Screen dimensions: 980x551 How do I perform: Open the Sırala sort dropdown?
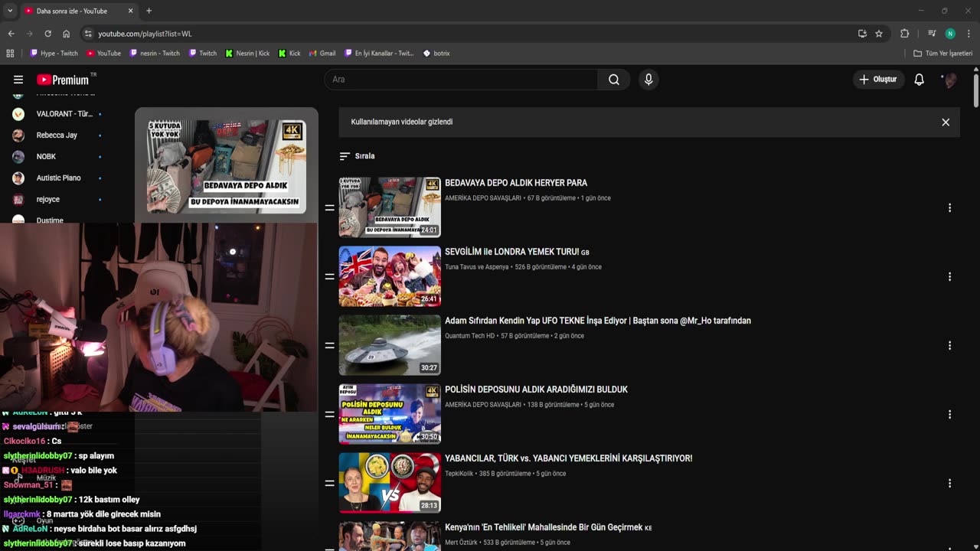357,156
